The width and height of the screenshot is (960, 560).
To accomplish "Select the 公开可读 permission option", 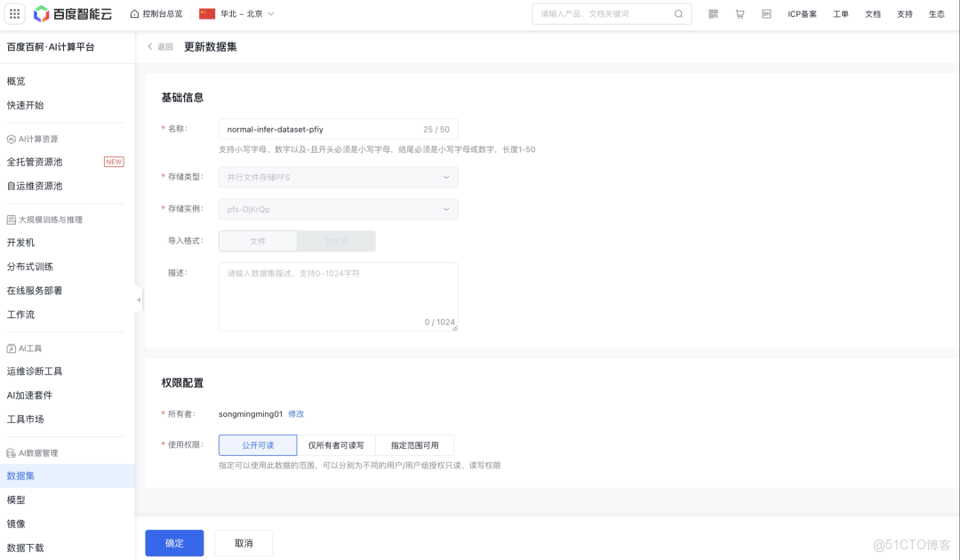I will coord(257,444).
